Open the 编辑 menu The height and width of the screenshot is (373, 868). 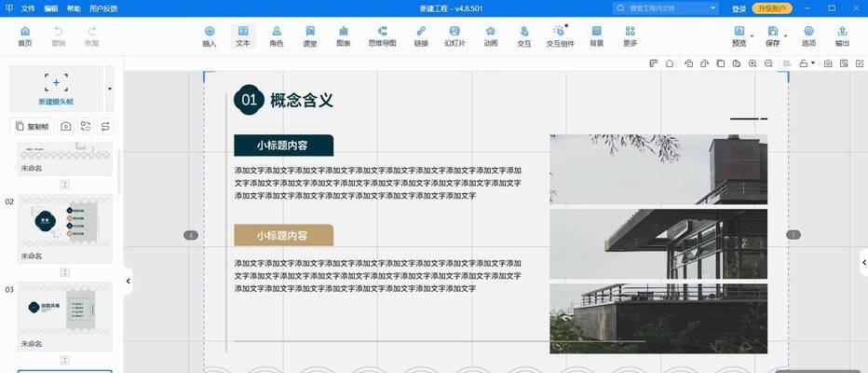pos(50,9)
